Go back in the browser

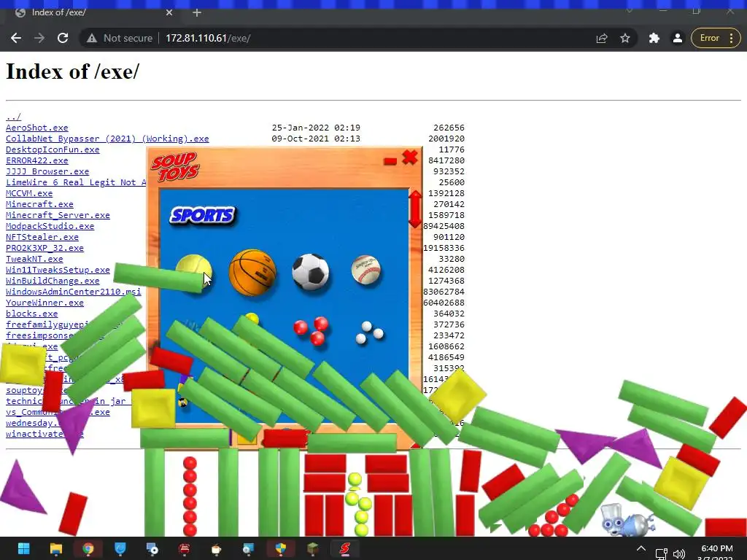pos(16,38)
